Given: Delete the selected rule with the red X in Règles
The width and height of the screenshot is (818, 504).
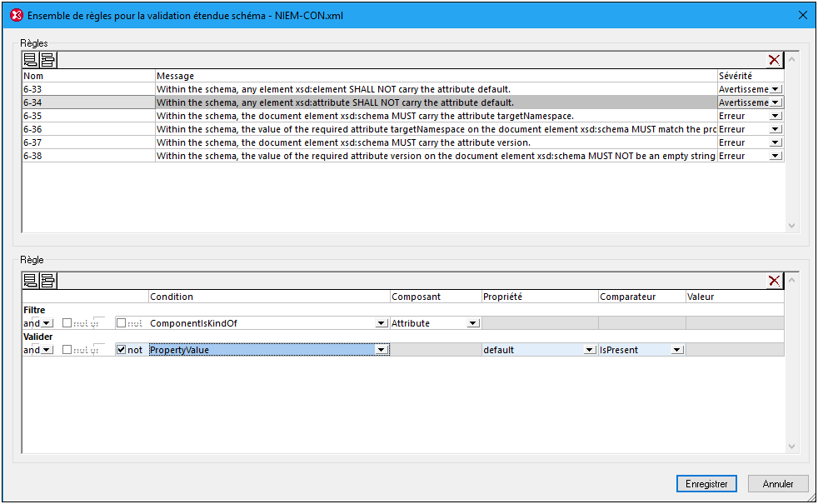Looking at the screenshot, I should click(x=774, y=60).
